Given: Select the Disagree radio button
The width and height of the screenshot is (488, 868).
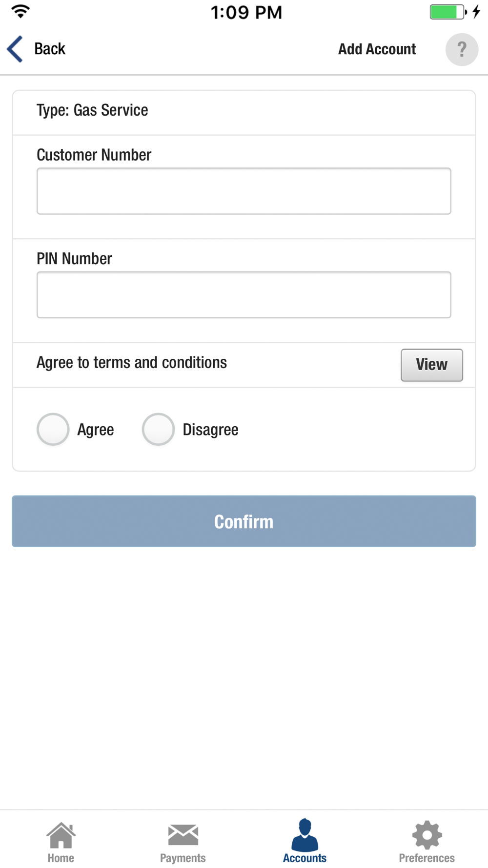Looking at the screenshot, I should 158,430.
